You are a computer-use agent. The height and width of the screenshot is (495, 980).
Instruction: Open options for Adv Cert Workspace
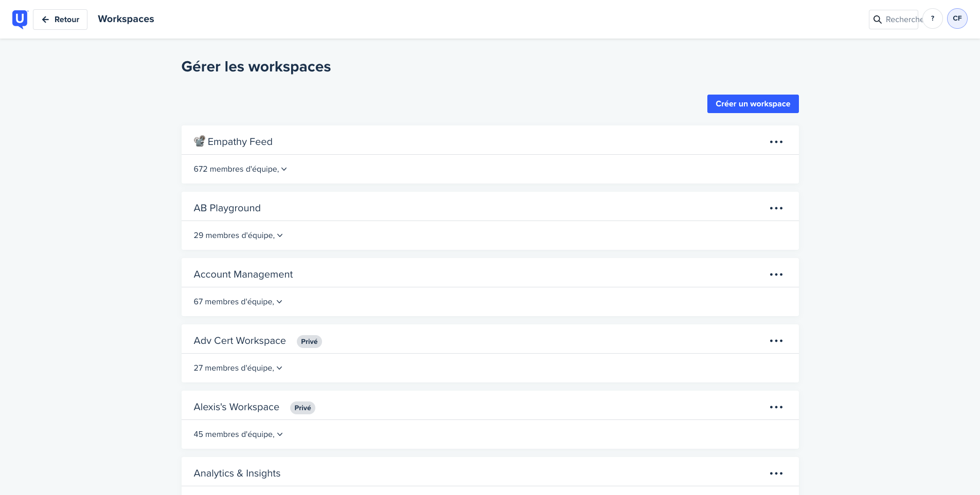tap(776, 340)
